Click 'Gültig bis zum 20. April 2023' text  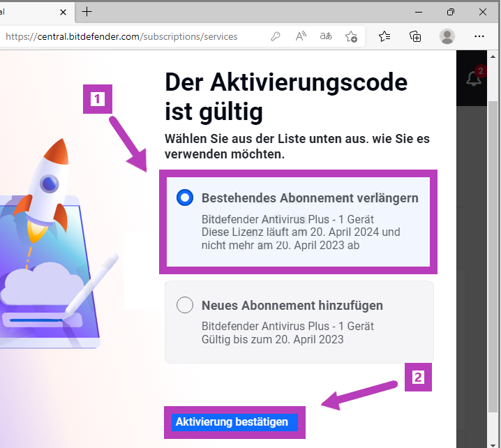tap(272, 339)
